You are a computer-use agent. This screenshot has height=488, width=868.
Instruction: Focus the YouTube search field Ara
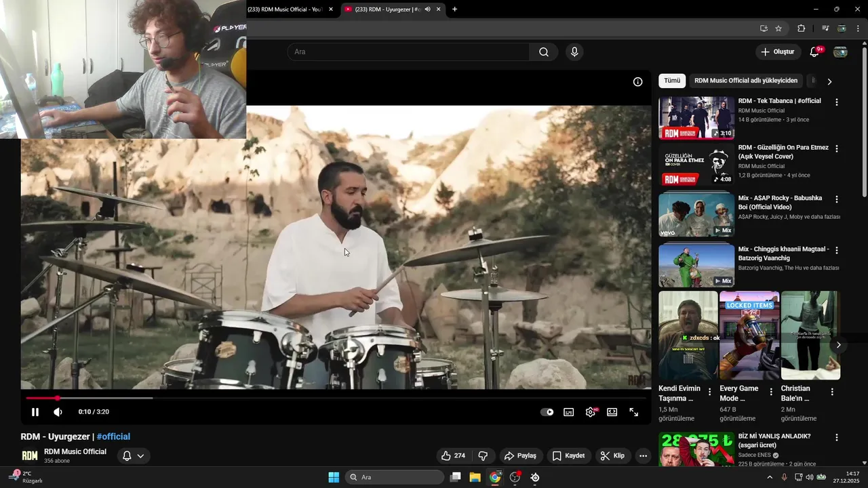[408, 52]
